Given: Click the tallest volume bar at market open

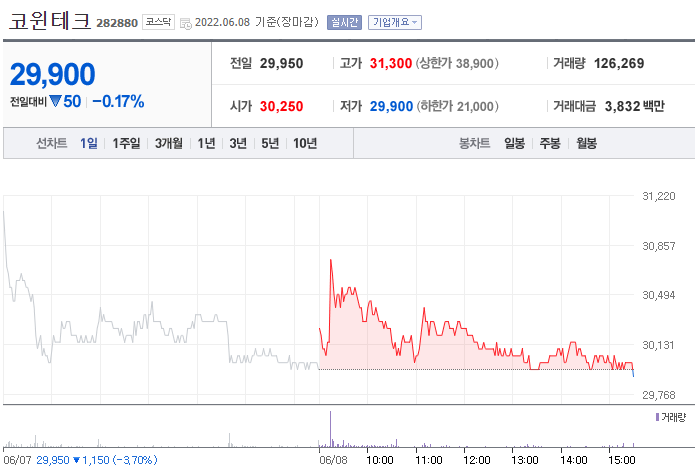Looking at the screenshot, I should pos(330,429).
